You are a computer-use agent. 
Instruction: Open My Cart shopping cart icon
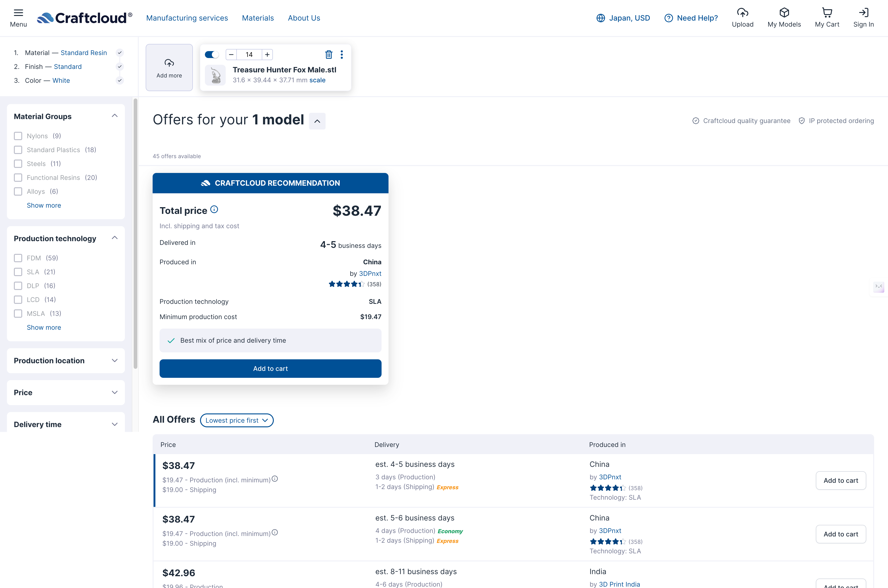[x=826, y=13]
